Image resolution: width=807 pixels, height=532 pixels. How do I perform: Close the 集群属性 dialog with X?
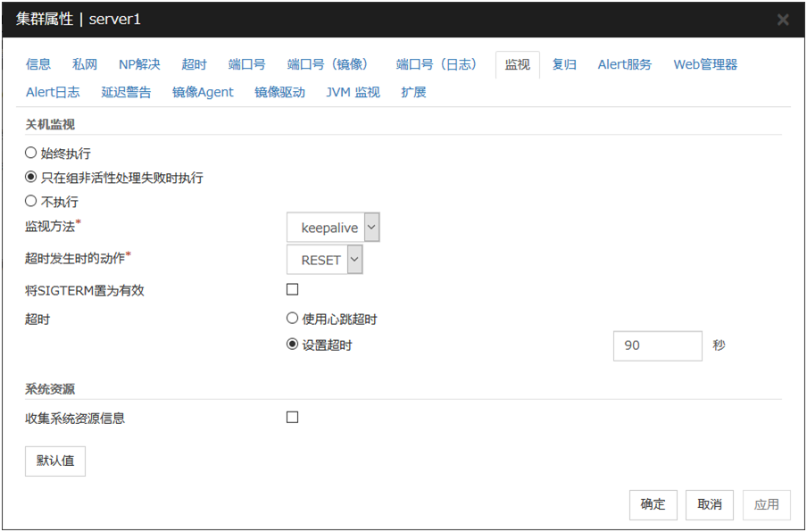(782, 20)
